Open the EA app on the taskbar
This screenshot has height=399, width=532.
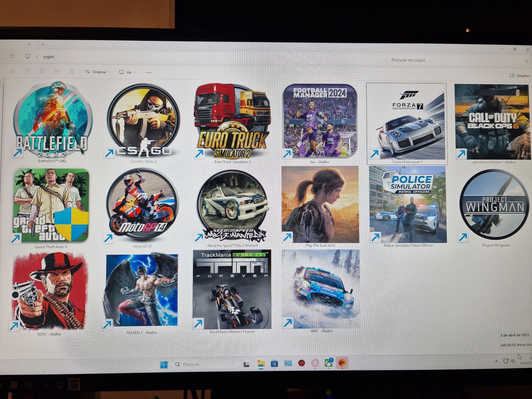tap(342, 363)
